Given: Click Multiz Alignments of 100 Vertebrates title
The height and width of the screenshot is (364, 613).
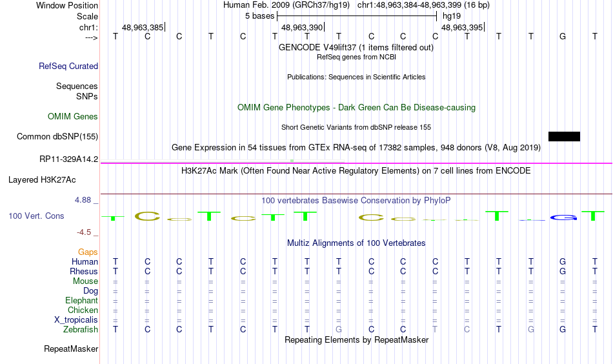Looking at the screenshot, I should pyautogui.click(x=356, y=243).
